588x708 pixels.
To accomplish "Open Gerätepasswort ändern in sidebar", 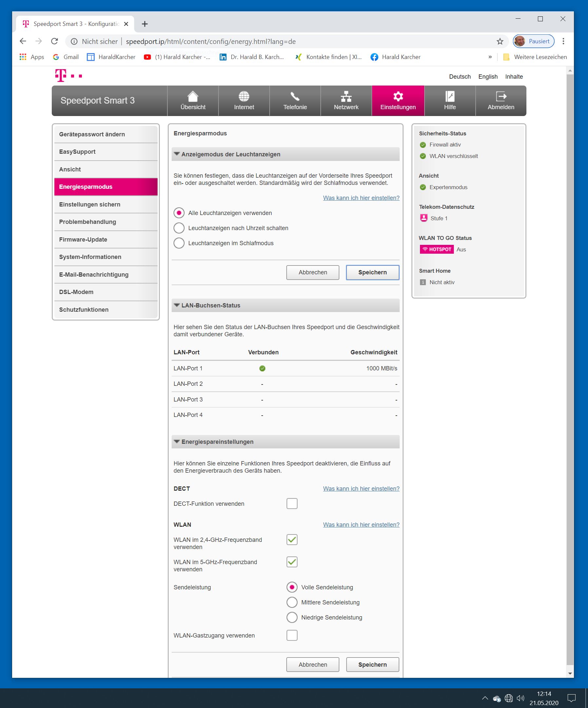I will [106, 134].
